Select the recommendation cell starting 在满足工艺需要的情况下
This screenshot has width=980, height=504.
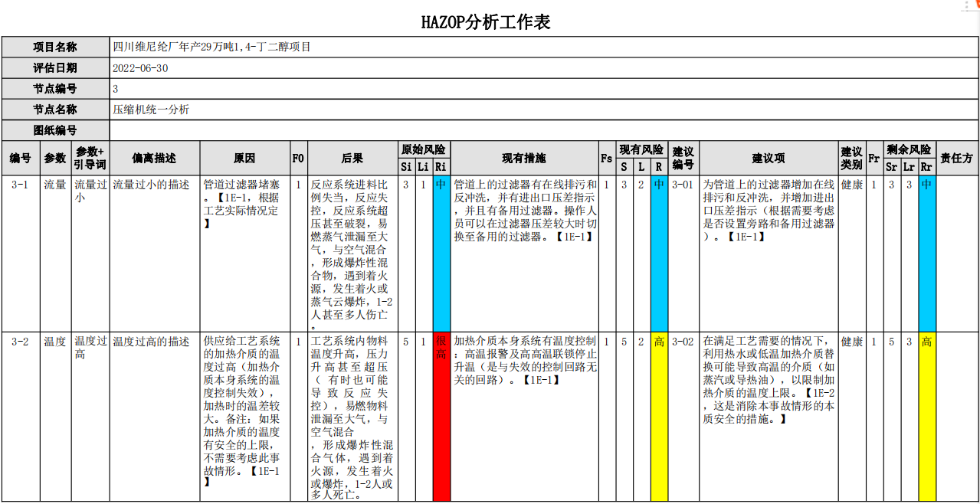point(769,417)
